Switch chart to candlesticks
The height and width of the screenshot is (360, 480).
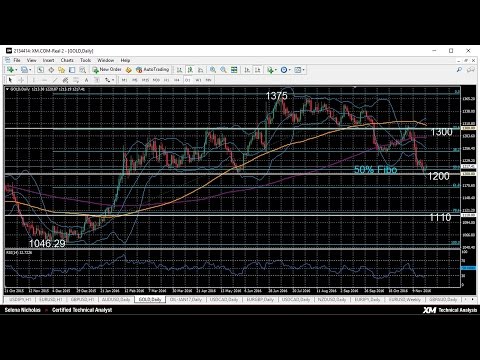coord(190,70)
